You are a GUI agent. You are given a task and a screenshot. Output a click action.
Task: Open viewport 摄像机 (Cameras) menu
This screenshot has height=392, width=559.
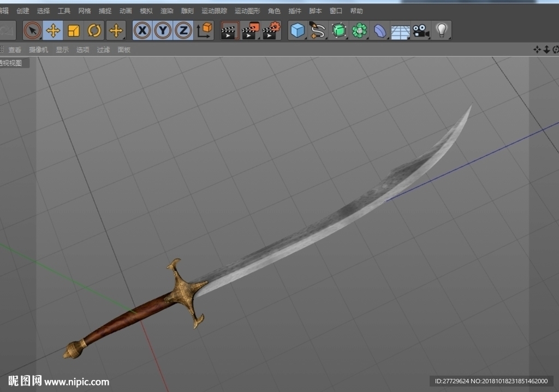[x=39, y=50]
